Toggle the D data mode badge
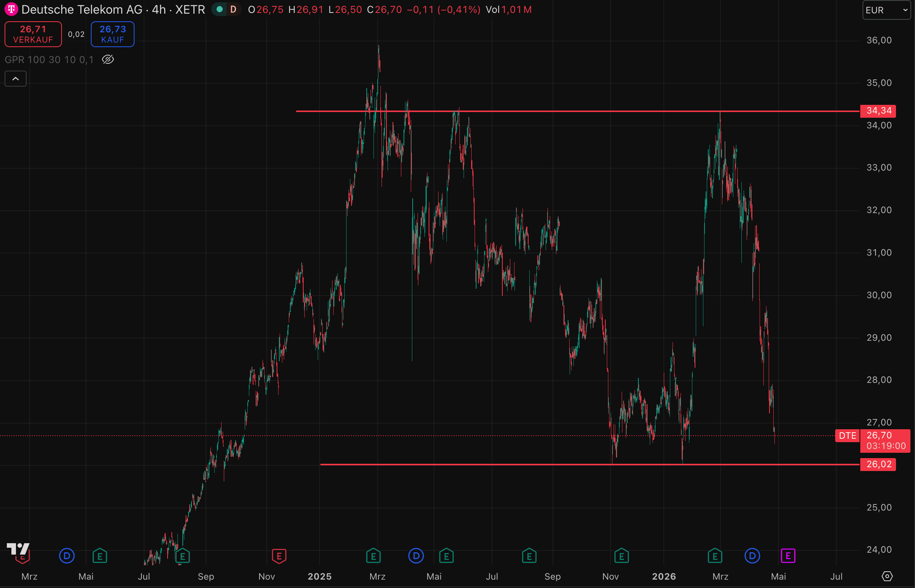 [x=233, y=9]
